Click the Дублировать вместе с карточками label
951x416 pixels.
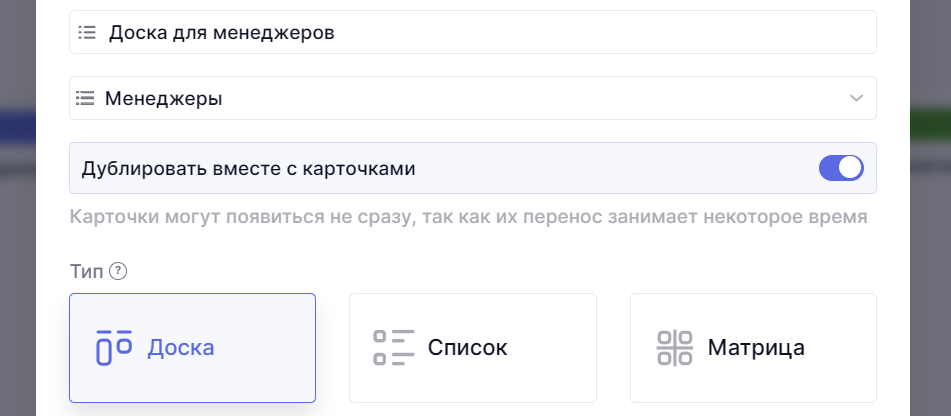tap(248, 168)
